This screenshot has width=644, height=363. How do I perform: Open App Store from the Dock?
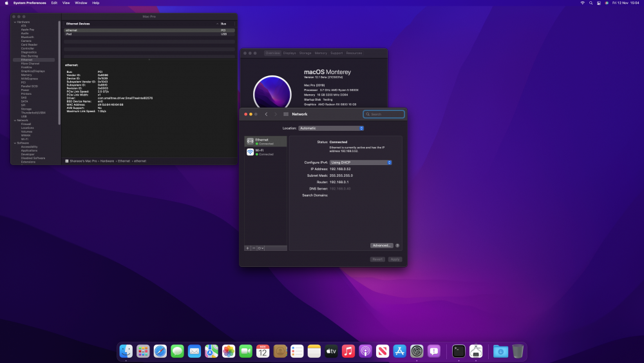[400, 351]
